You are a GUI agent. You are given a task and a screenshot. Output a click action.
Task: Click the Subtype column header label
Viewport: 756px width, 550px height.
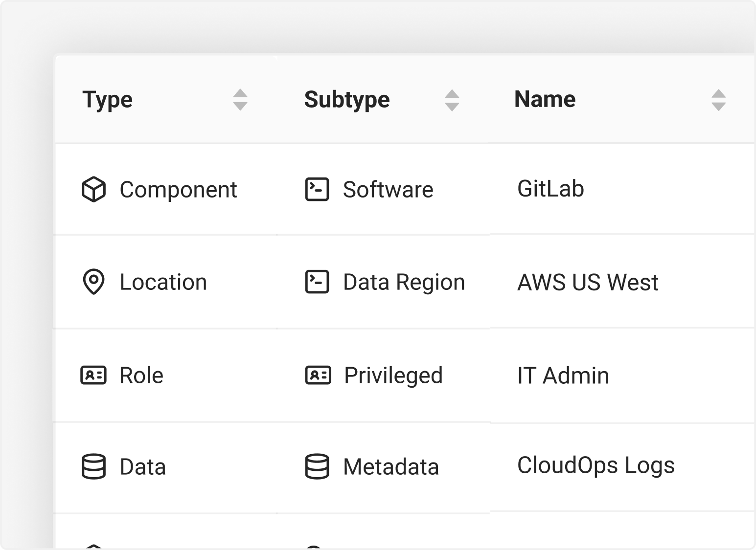[347, 100]
